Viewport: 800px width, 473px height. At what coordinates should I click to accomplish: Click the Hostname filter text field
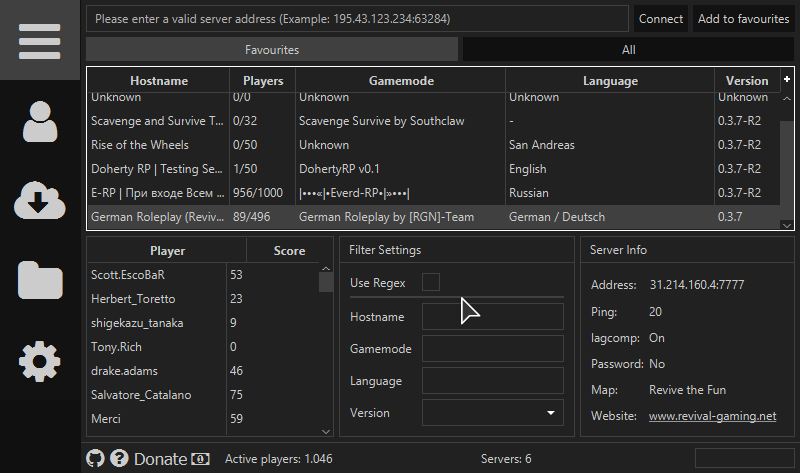[x=493, y=317]
